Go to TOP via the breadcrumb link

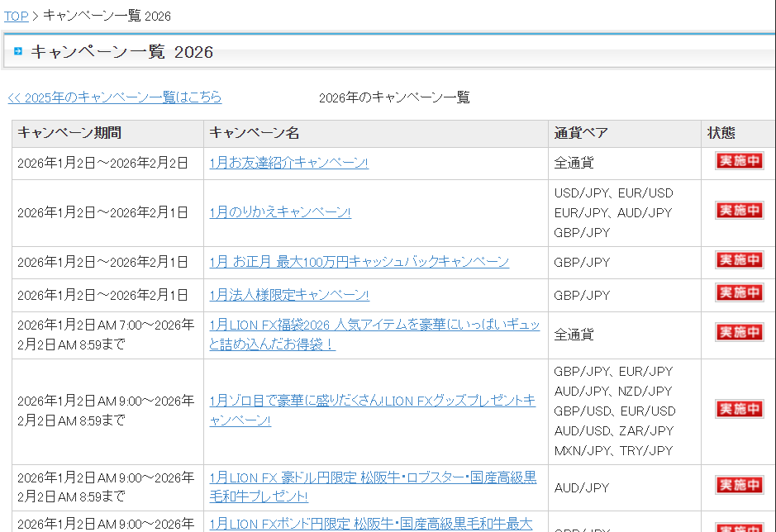coord(16,16)
